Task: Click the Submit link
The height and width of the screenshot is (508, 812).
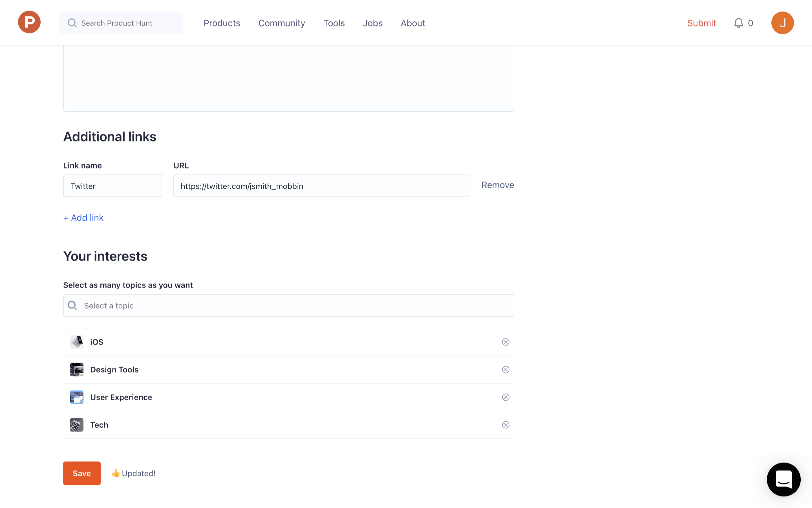Action: (701, 23)
